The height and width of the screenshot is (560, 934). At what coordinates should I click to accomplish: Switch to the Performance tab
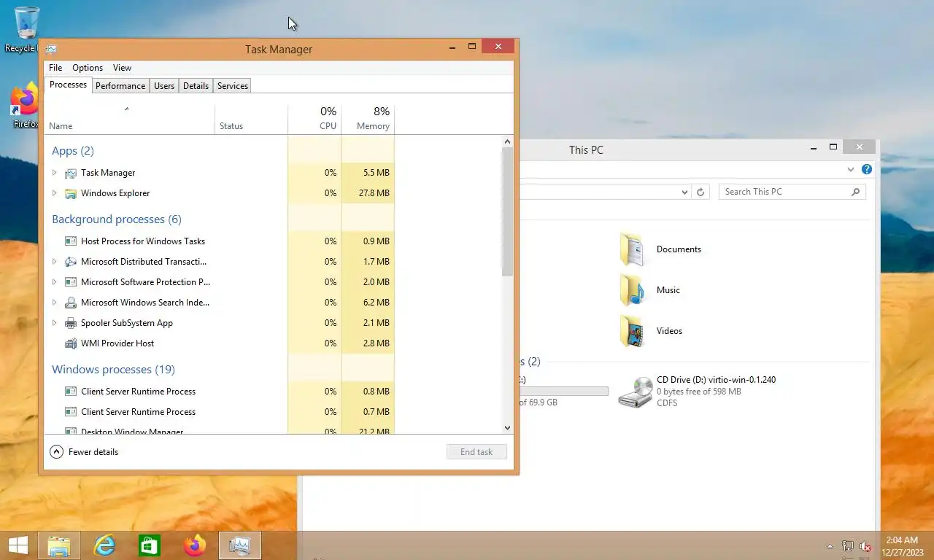pos(120,86)
